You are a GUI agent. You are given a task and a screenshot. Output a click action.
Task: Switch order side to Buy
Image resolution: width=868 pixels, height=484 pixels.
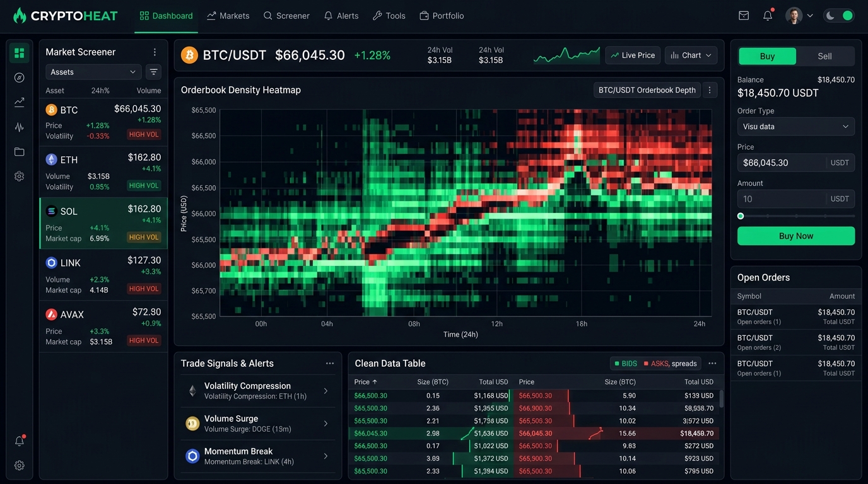(x=767, y=56)
